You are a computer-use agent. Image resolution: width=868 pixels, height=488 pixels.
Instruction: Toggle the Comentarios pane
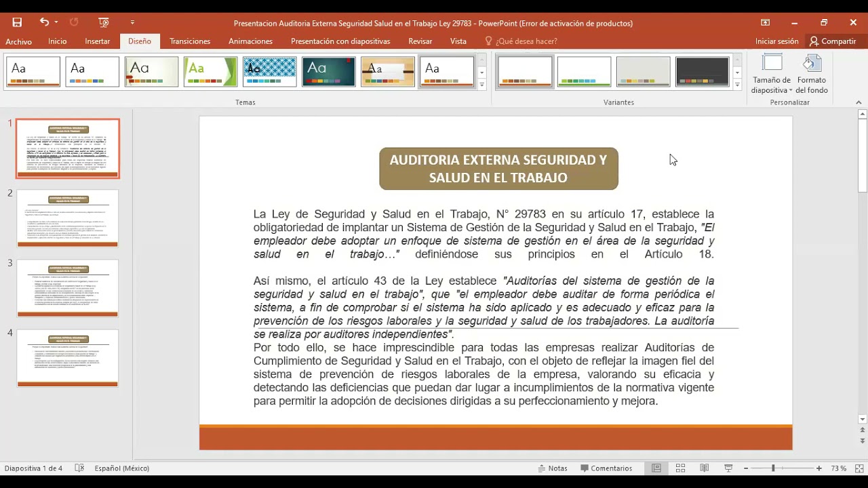click(x=606, y=468)
